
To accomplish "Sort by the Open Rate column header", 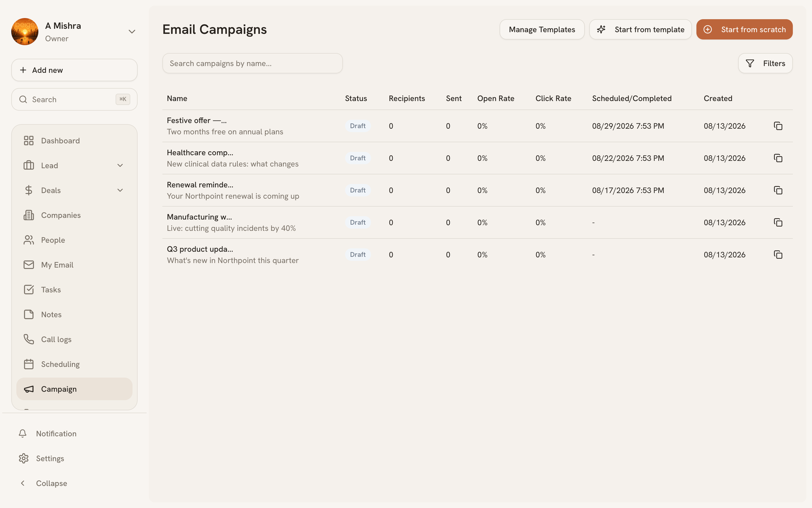I will click(x=496, y=98).
